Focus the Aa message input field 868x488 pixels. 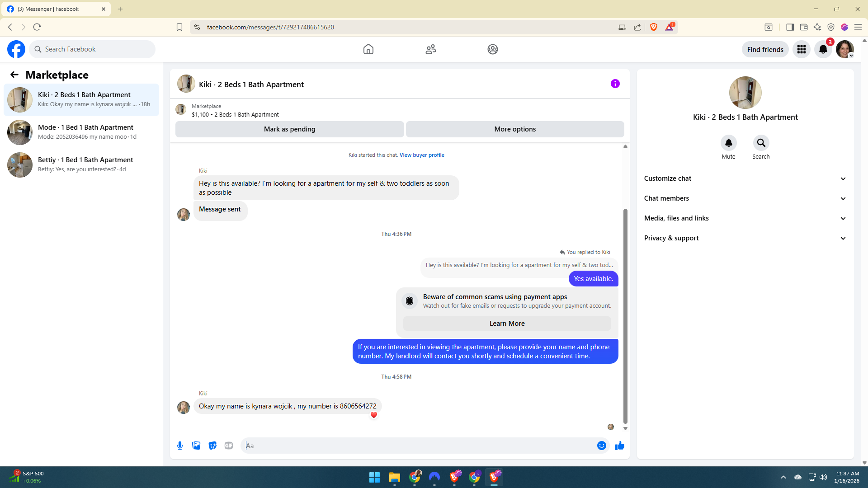(x=420, y=446)
